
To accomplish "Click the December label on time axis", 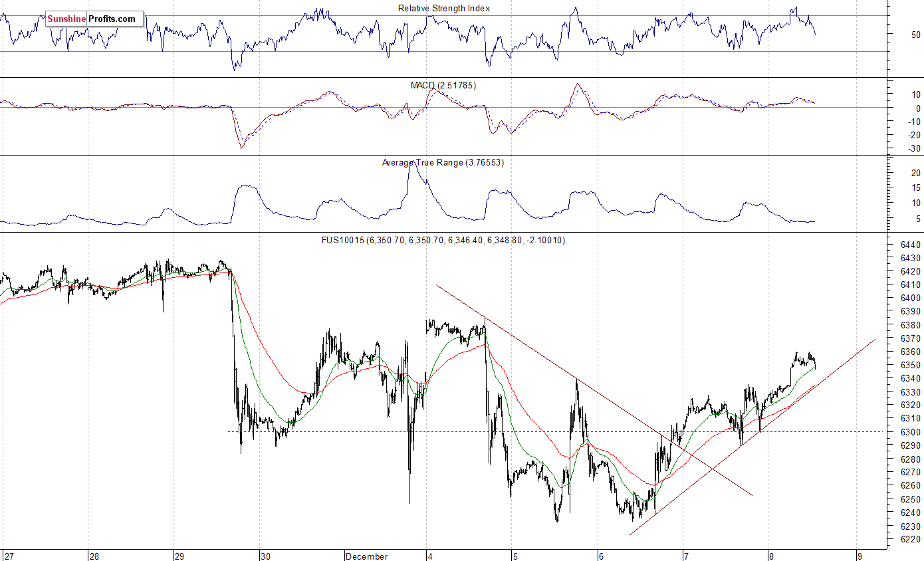I will [366, 556].
